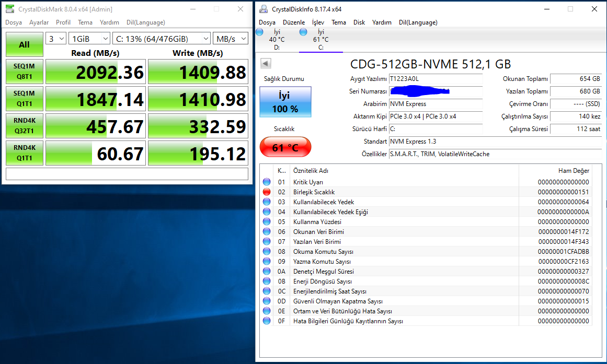Click the red 61 °C temperature button

(x=285, y=147)
